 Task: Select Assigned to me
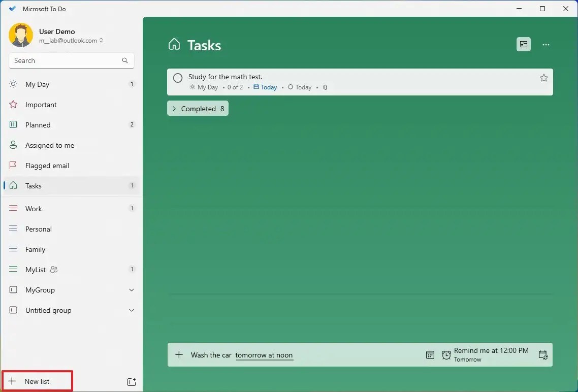pos(50,145)
